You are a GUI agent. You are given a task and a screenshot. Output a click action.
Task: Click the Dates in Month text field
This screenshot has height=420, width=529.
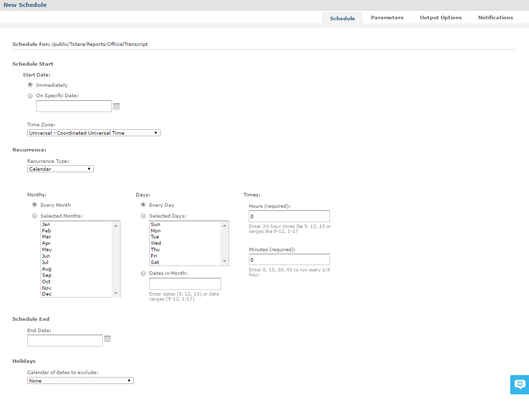(x=185, y=284)
